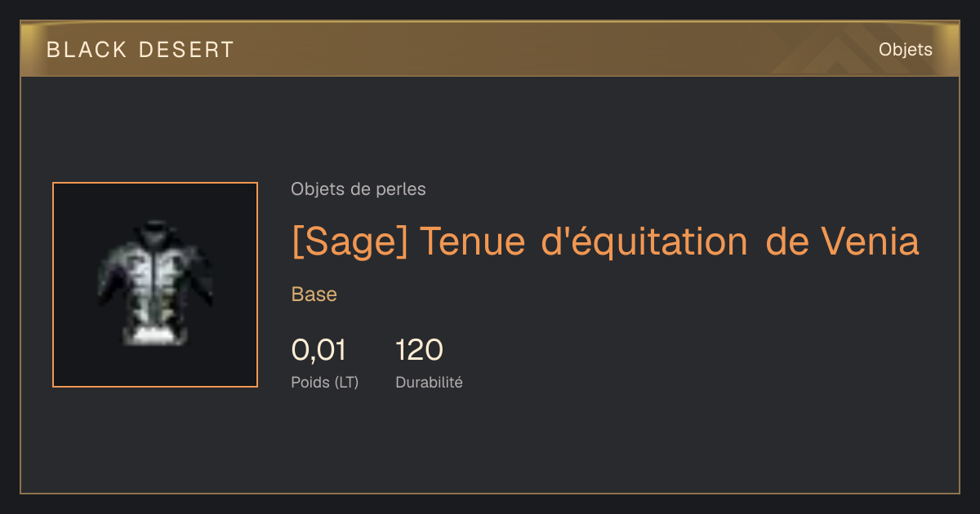The image size is (980, 514).
Task: Click the [Sage] class tag in the title
Action: click(x=350, y=241)
